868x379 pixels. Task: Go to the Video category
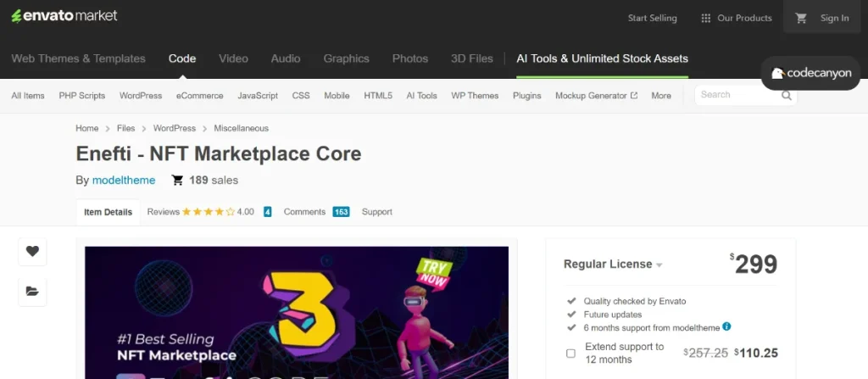tap(233, 59)
